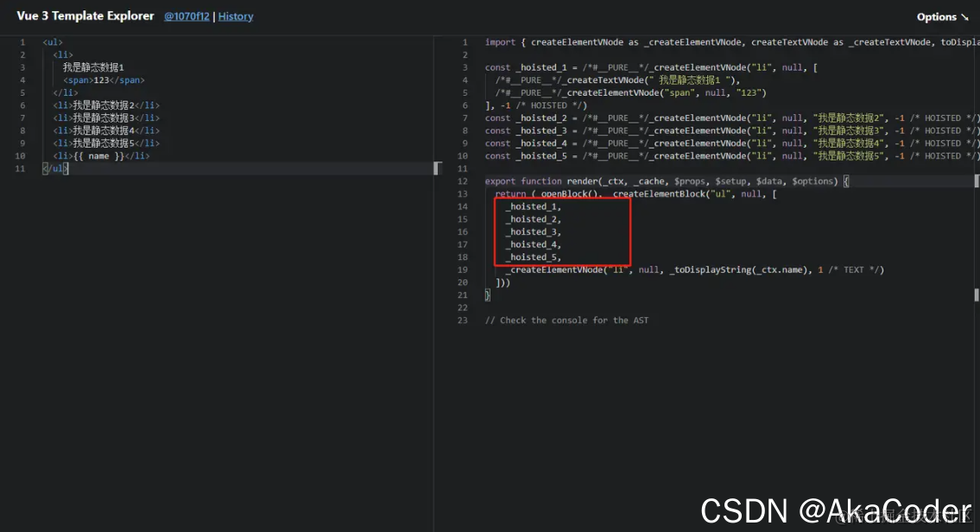Click the _toDisplayString(_ctx.name) line
Viewport: 980px width, 532px height.
pos(695,270)
